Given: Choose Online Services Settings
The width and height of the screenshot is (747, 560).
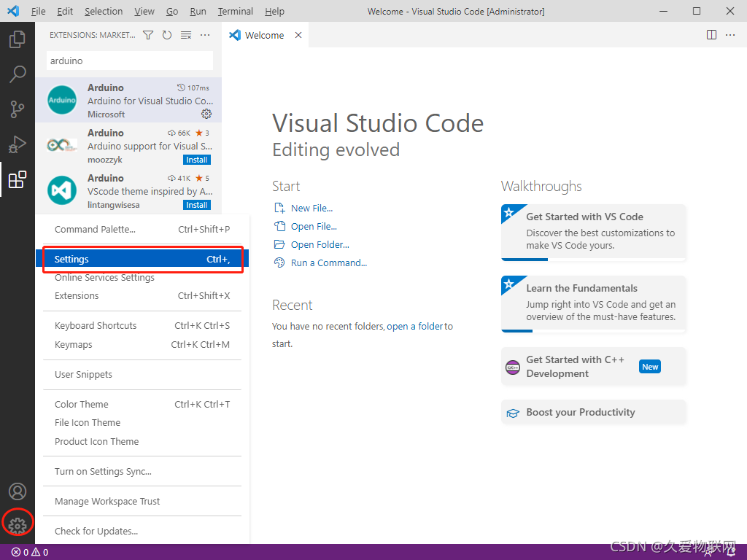Looking at the screenshot, I should (142, 278).
